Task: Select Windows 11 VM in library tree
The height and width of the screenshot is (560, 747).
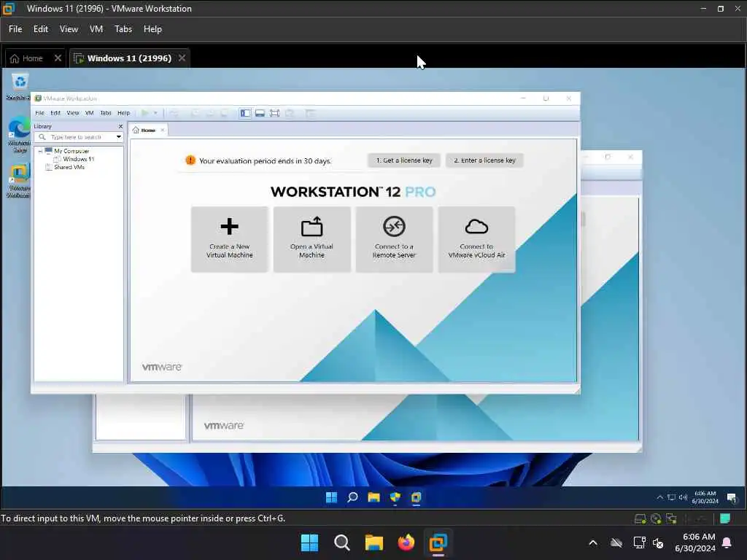Action: point(79,159)
